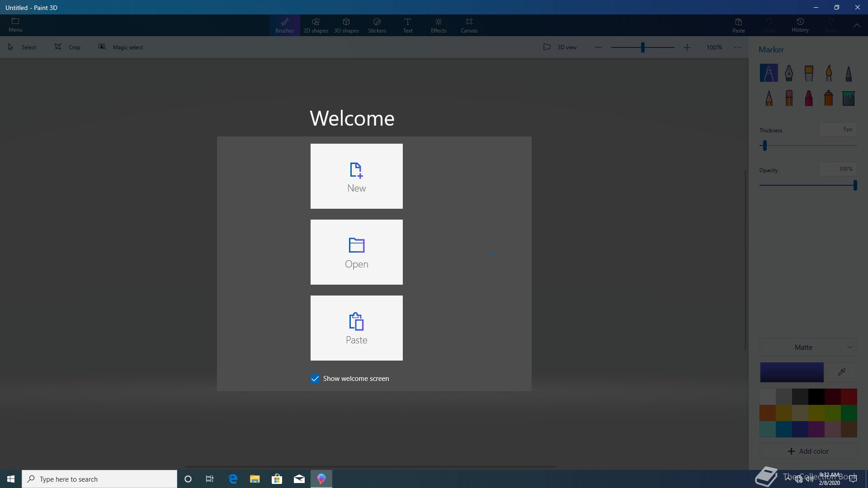Click the Thickness slider handle
The height and width of the screenshot is (488, 868).
(x=765, y=145)
